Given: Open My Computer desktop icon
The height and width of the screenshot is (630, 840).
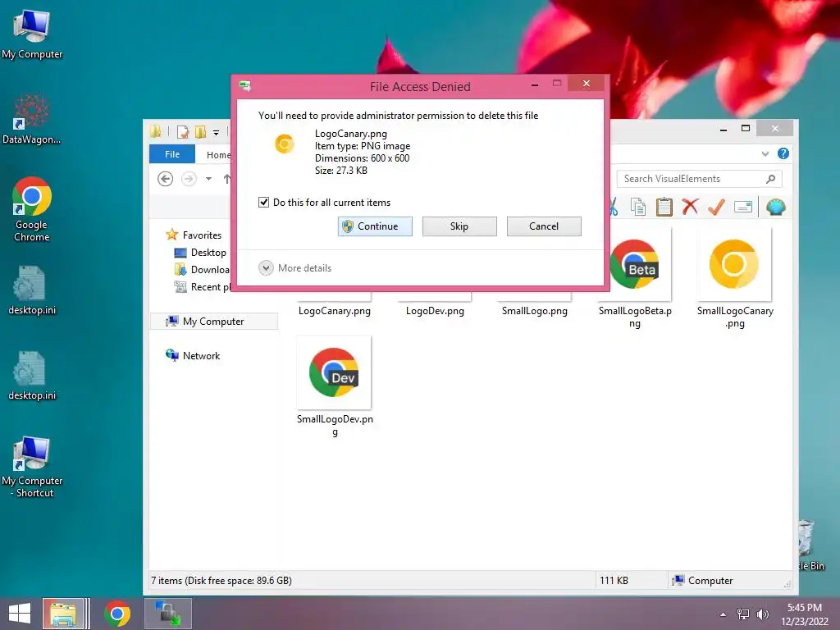Looking at the screenshot, I should pyautogui.click(x=32, y=33).
